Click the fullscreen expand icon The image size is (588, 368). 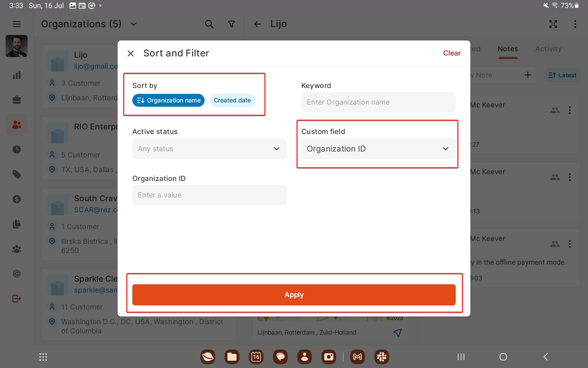(x=553, y=24)
